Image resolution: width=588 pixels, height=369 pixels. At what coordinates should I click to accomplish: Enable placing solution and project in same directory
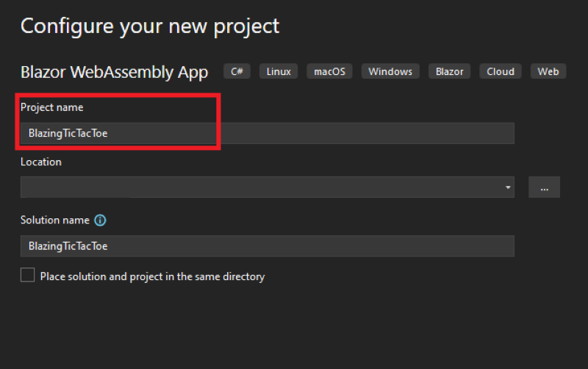pos(28,276)
